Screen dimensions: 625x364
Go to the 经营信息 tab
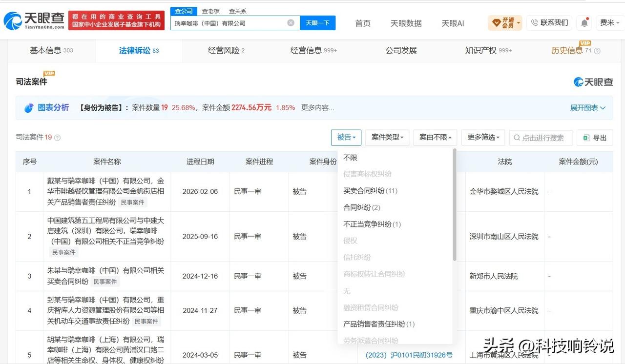click(x=313, y=50)
